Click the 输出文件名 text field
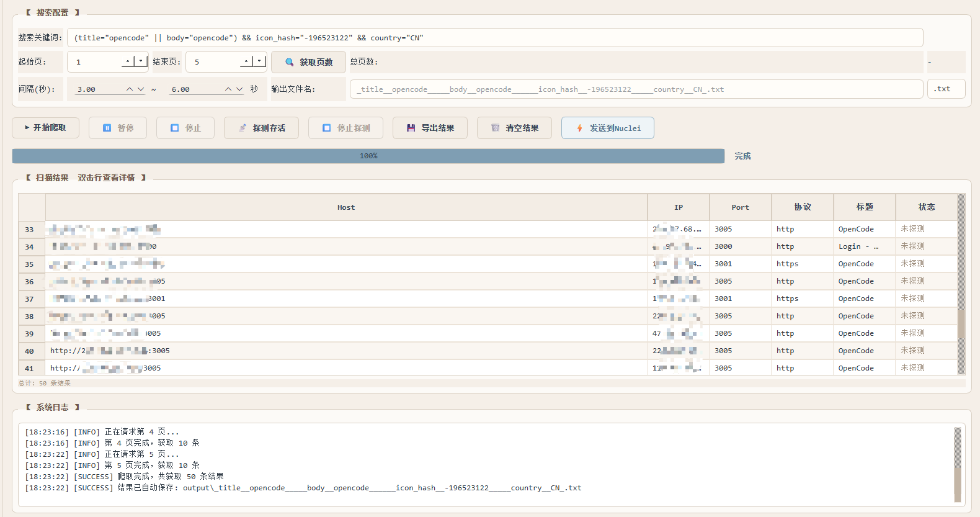Image resolution: width=980 pixels, height=517 pixels. (636, 89)
